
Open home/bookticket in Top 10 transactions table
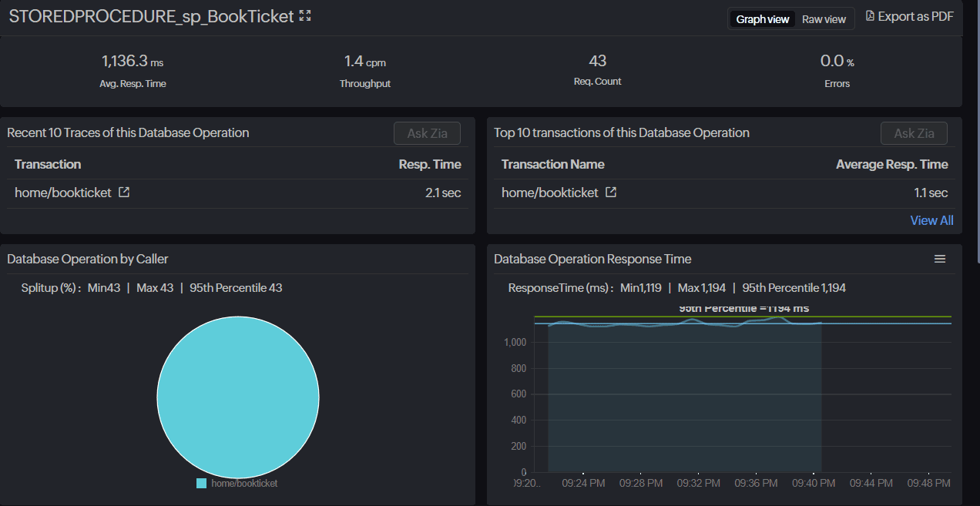click(549, 193)
